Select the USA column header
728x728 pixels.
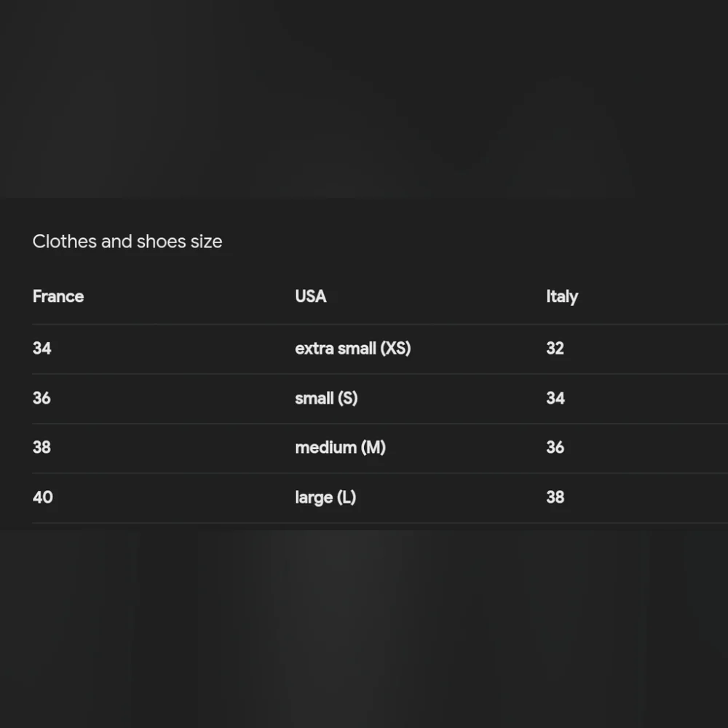[311, 296]
